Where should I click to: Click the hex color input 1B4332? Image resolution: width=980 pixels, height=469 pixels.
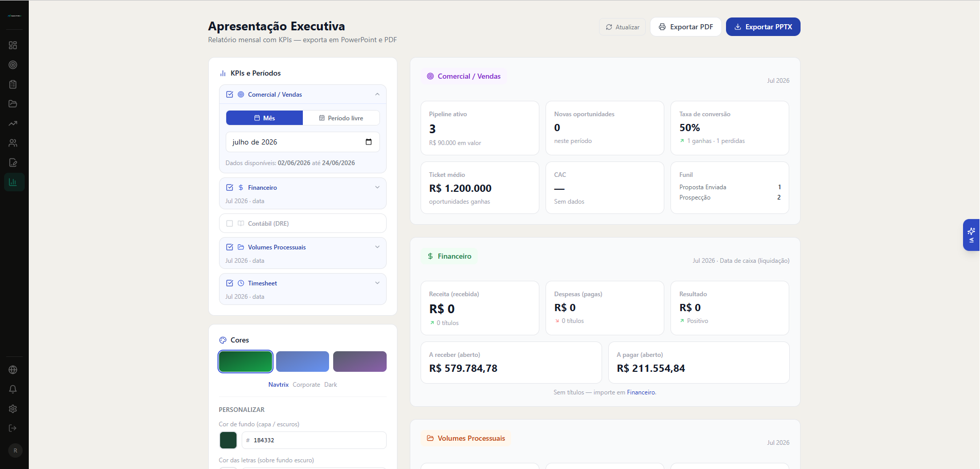314,440
